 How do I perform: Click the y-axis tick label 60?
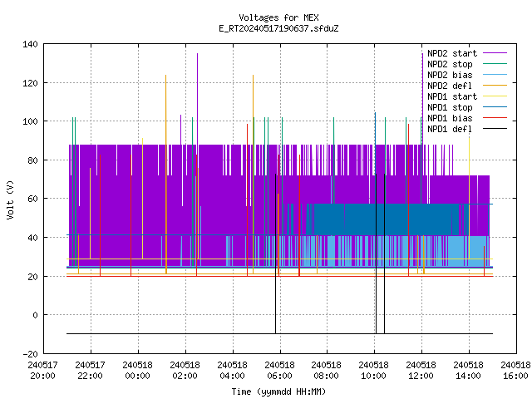(x=32, y=199)
